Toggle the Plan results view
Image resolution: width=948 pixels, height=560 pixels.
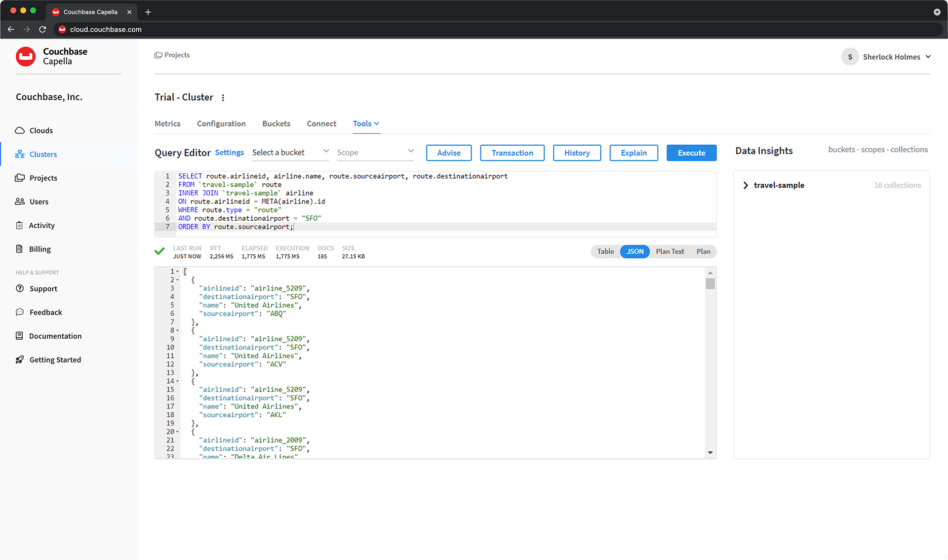pos(703,251)
